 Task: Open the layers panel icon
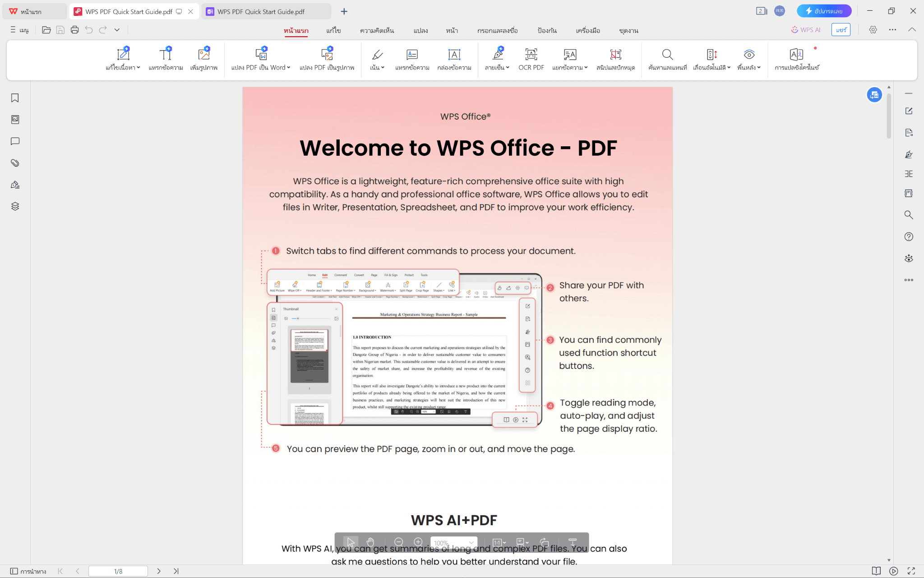tap(15, 206)
